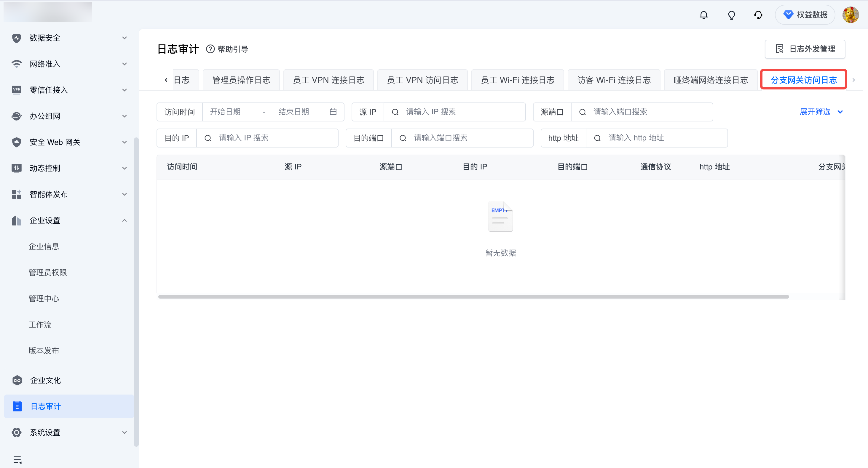Switch to 员工 VPN 连接日志 tab
The image size is (868, 468).
(328, 80)
